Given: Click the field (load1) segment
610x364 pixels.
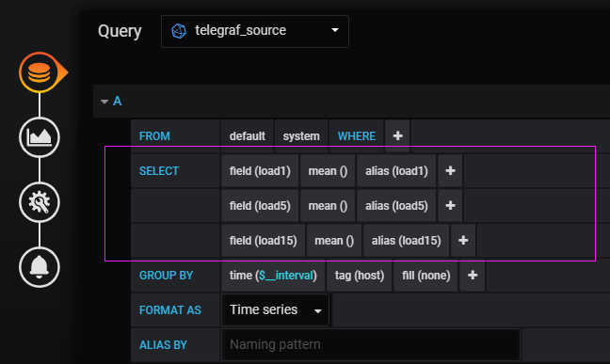Looking at the screenshot, I should pos(260,171).
